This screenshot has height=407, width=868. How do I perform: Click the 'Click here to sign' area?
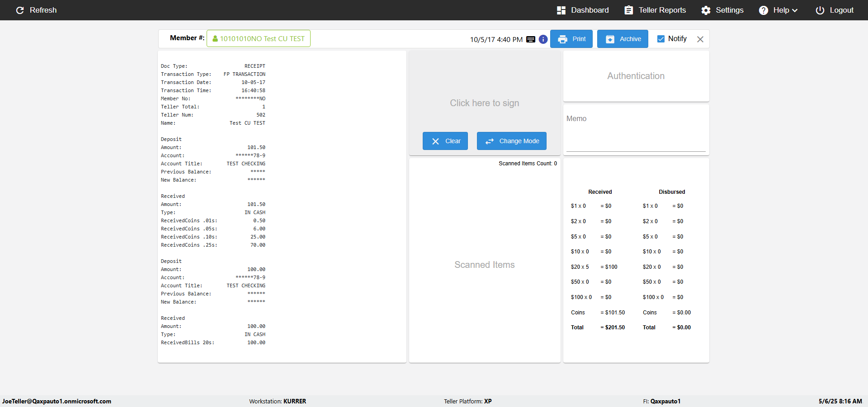[x=485, y=103]
